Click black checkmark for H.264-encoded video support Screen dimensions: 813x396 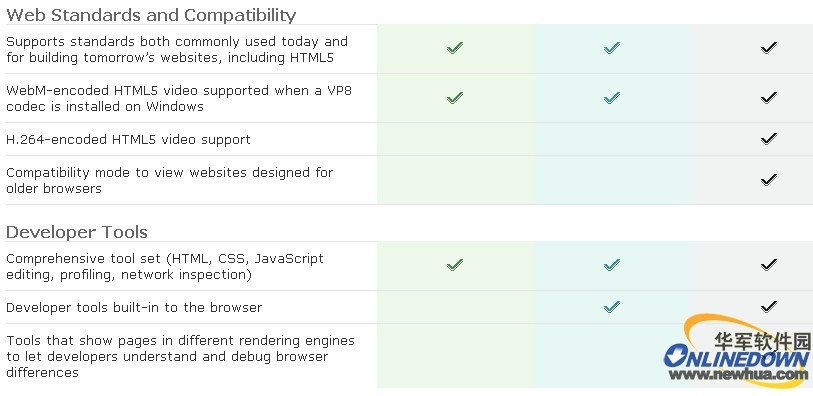click(768, 138)
